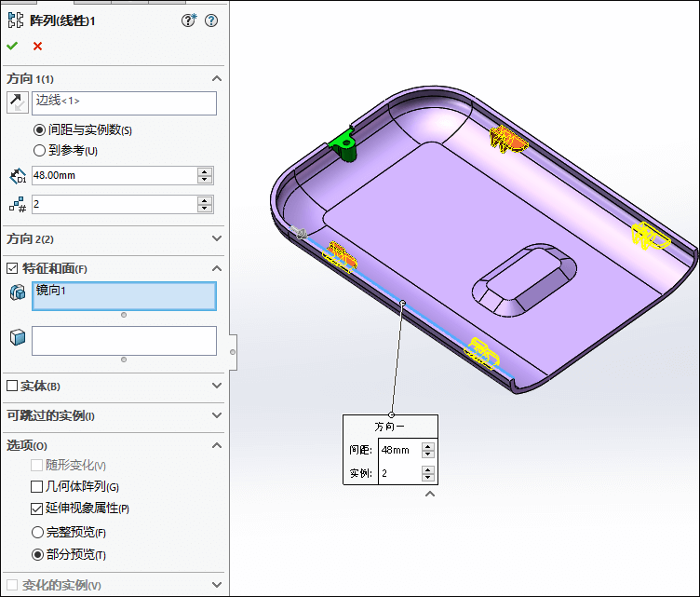Click the green seed feature on model
This screenshot has width=700, height=597.
click(344, 145)
